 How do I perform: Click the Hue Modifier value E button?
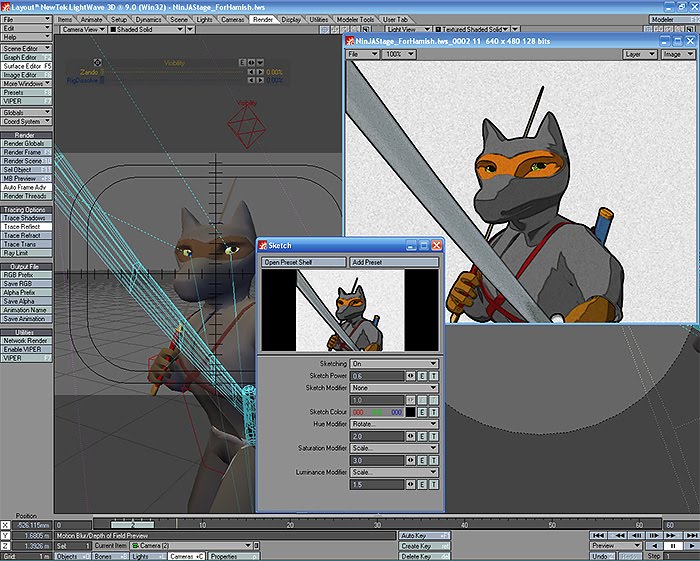click(x=422, y=436)
